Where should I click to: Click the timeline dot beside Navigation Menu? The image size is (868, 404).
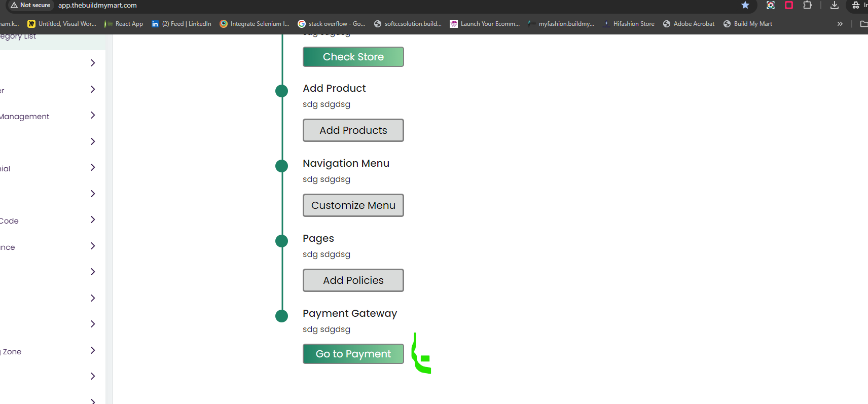tap(281, 166)
